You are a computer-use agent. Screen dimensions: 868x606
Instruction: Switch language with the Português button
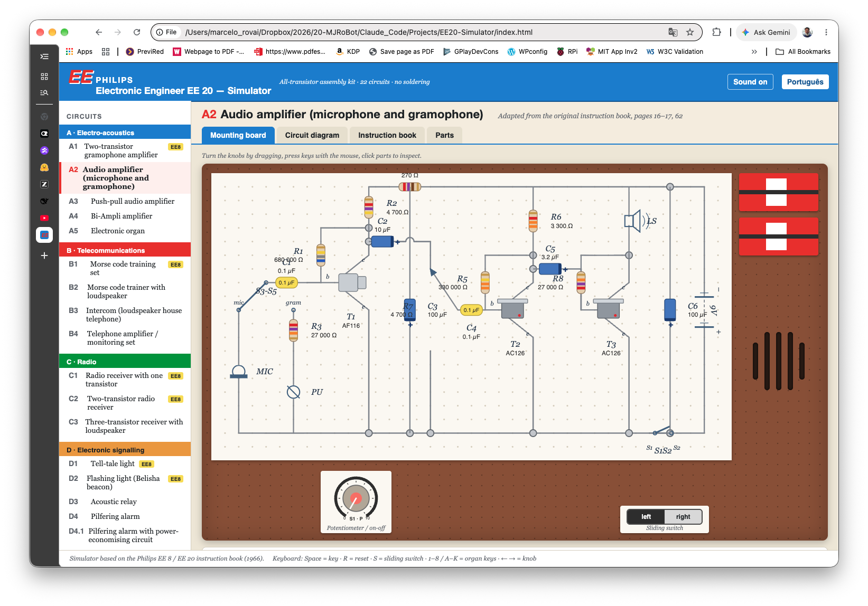805,82
